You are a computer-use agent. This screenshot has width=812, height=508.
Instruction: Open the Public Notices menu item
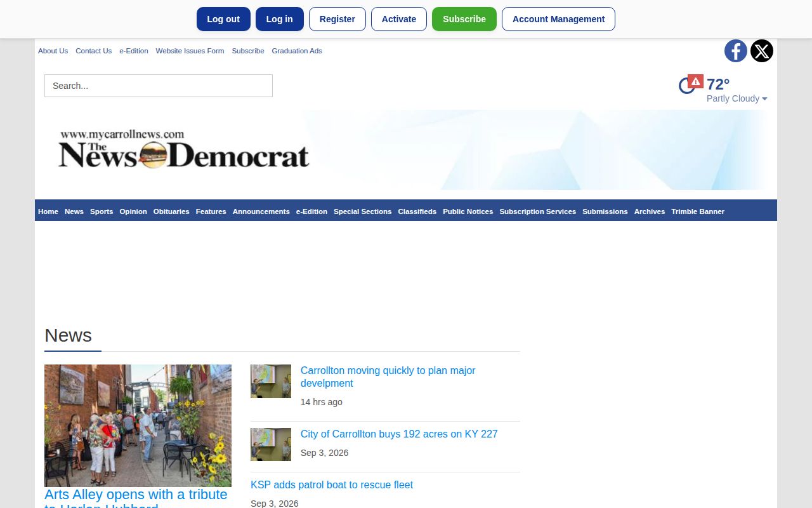click(468, 211)
